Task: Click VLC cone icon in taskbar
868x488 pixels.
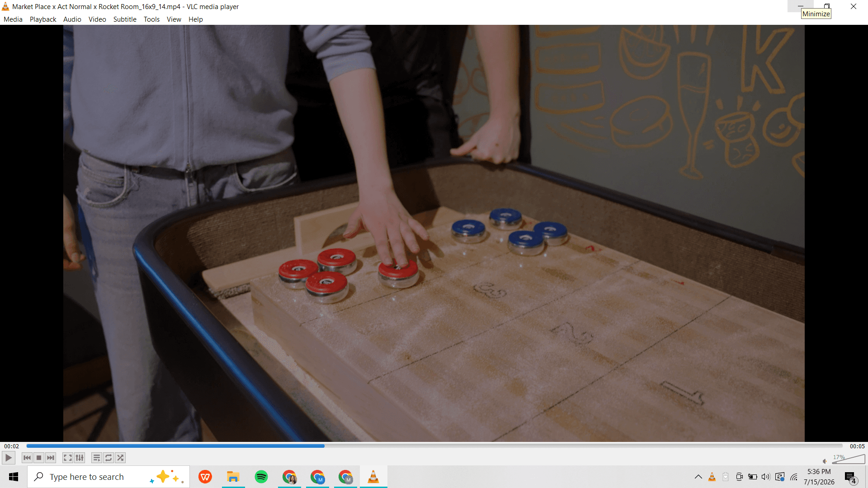Action: (x=373, y=477)
